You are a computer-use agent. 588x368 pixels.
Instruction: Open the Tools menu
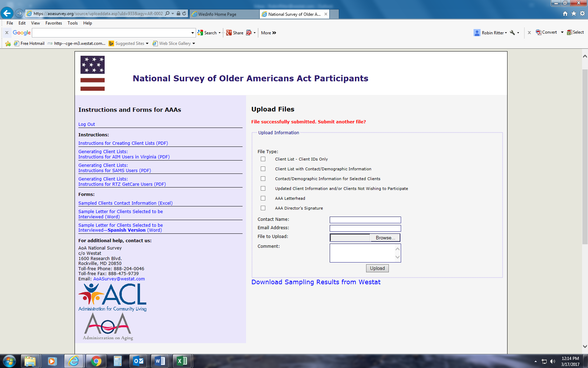(72, 23)
